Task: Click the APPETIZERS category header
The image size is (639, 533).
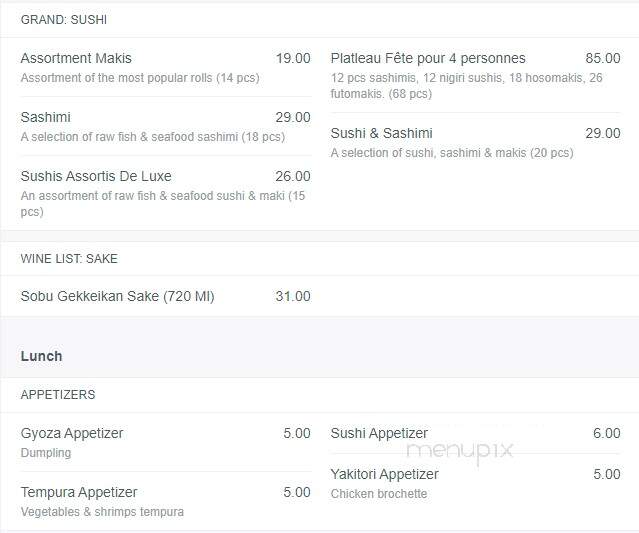Action: [58, 394]
